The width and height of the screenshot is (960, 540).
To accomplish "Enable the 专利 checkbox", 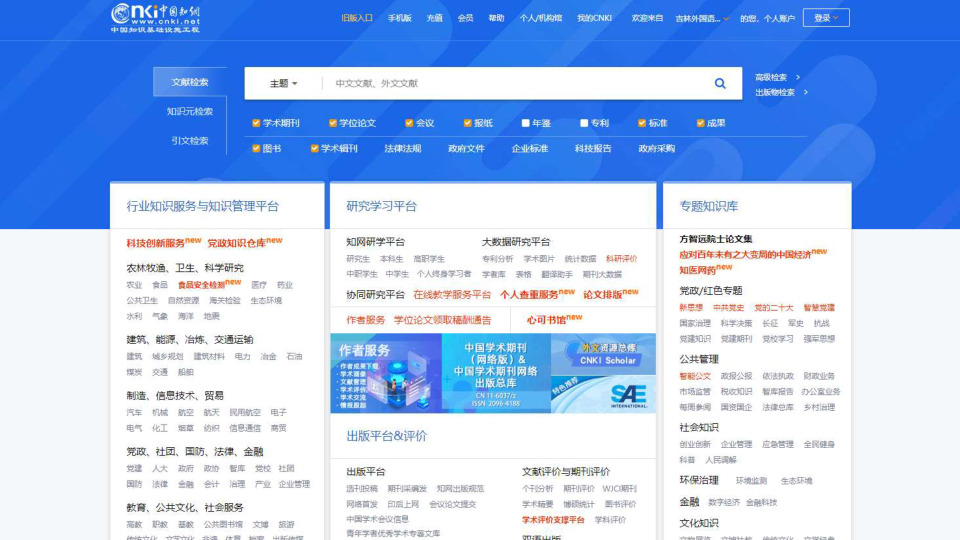I will [x=583, y=123].
